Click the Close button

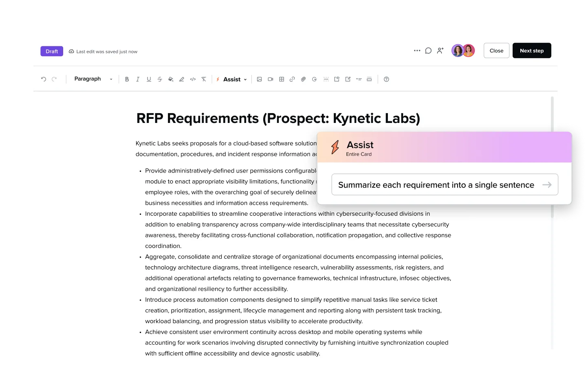(496, 50)
